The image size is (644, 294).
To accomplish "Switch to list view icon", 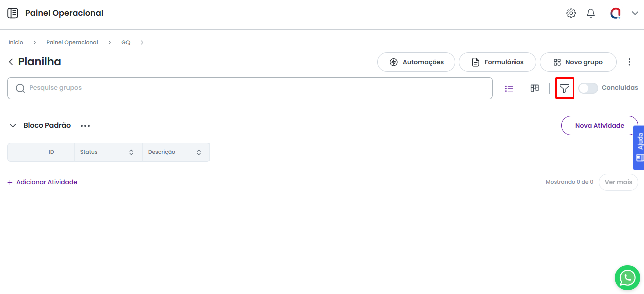I will coord(509,89).
